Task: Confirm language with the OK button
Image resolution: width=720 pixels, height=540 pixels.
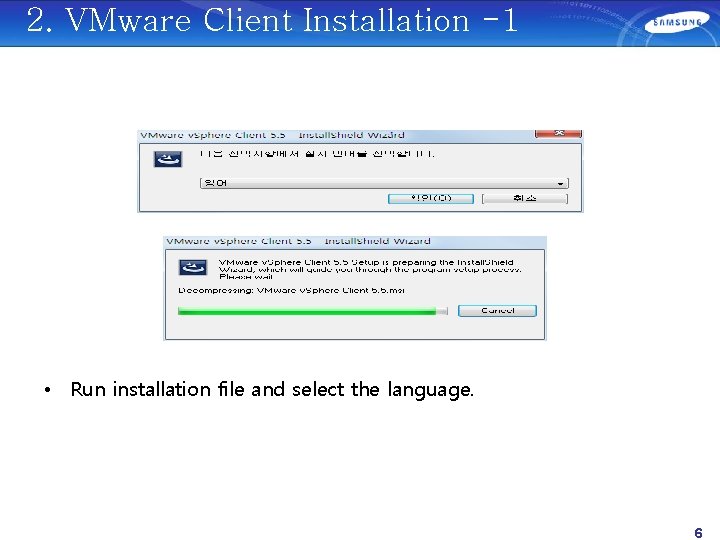Action: coord(431,198)
